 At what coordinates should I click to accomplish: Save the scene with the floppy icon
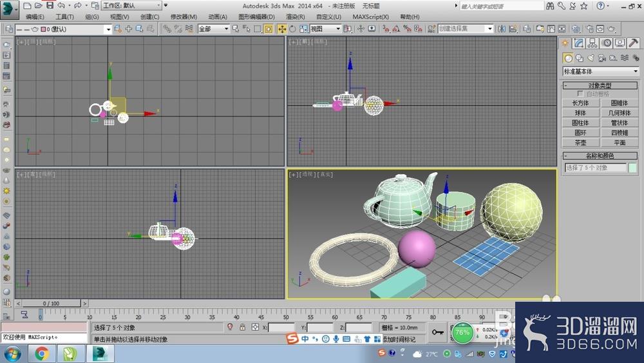[50, 5]
